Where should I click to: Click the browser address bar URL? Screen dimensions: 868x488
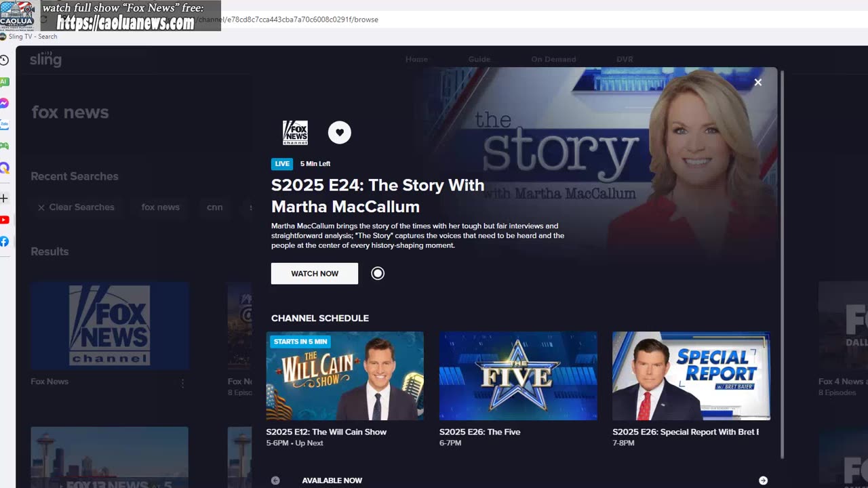pyautogui.click(x=298, y=20)
